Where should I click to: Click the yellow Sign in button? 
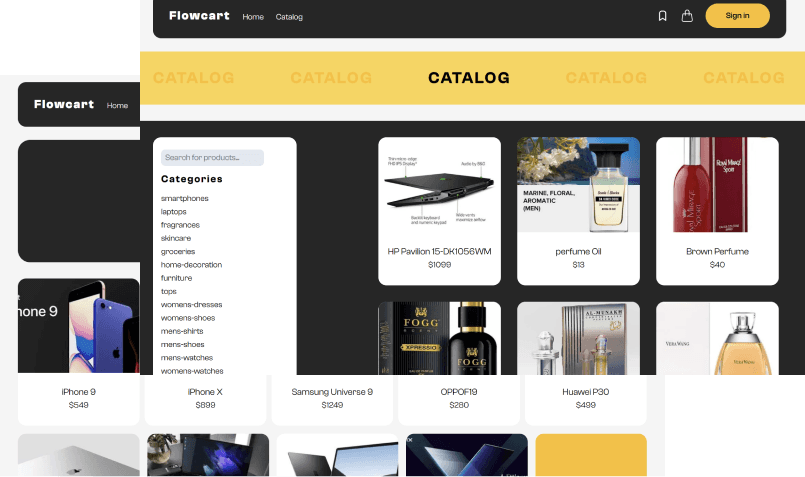click(737, 16)
